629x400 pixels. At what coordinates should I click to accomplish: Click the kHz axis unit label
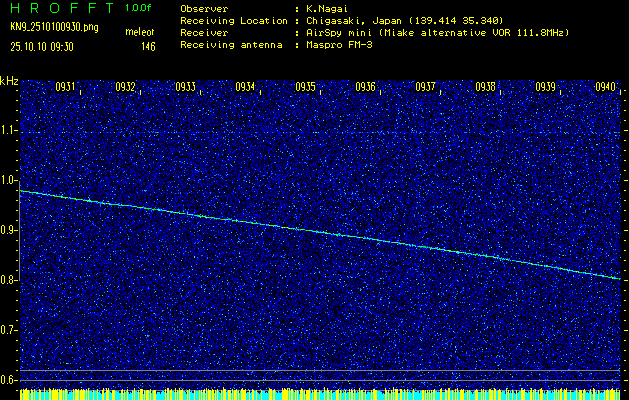click(9, 81)
